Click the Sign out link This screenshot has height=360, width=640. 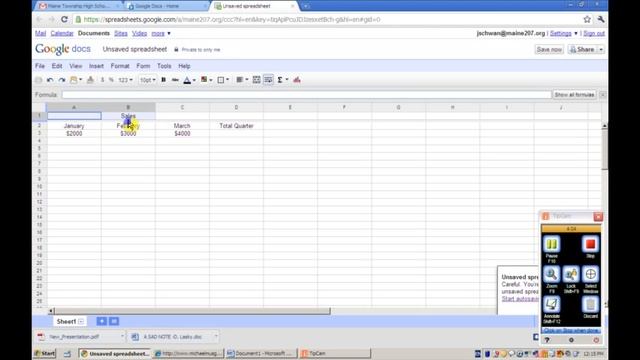pyautogui.click(x=594, y=33)
